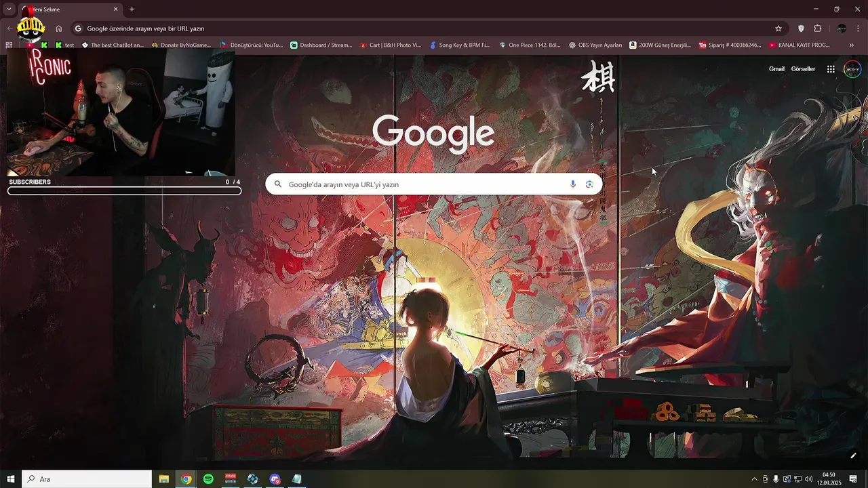The height and width of the screenshot is (488, 868).
Task: Open '200W Güneş Enerjili...' bookmark
Action: [660, 45]
